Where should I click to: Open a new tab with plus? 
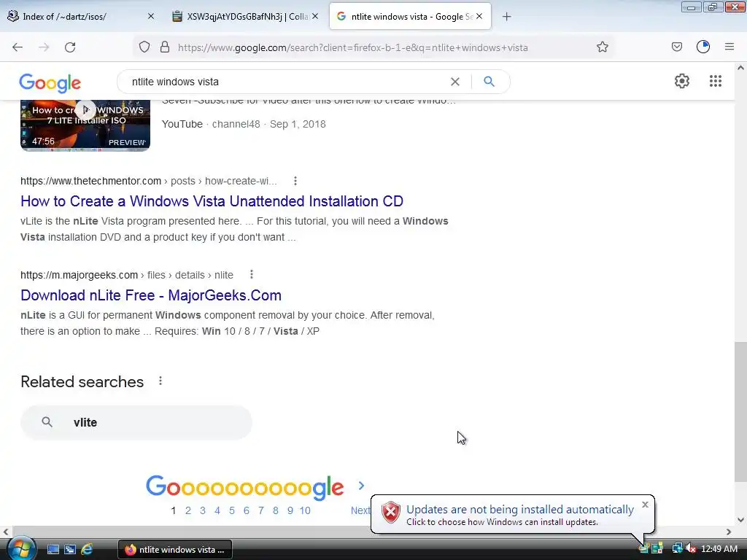[506, 17]
